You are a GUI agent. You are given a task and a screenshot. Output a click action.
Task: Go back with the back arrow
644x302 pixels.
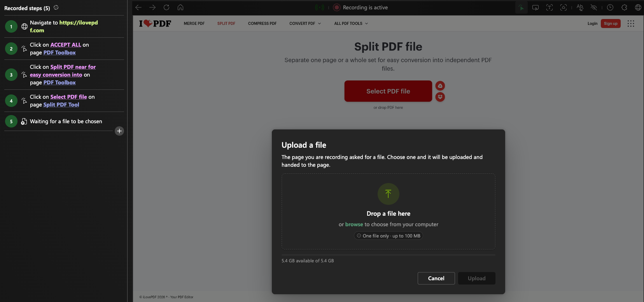tap(138, 7)
